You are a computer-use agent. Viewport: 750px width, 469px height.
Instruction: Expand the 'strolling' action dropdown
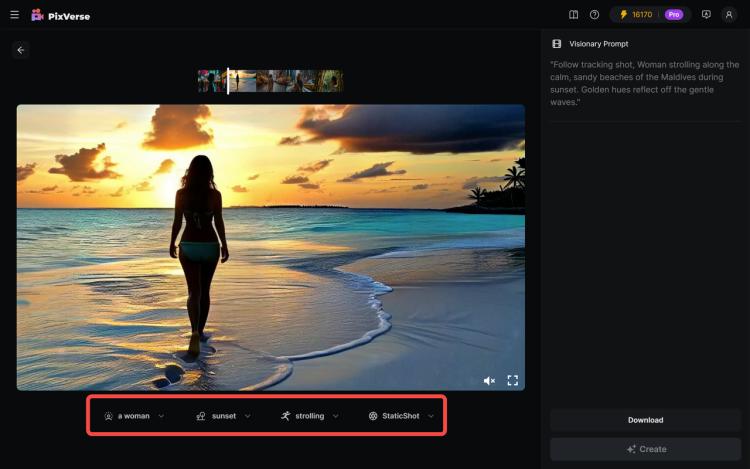310,416
